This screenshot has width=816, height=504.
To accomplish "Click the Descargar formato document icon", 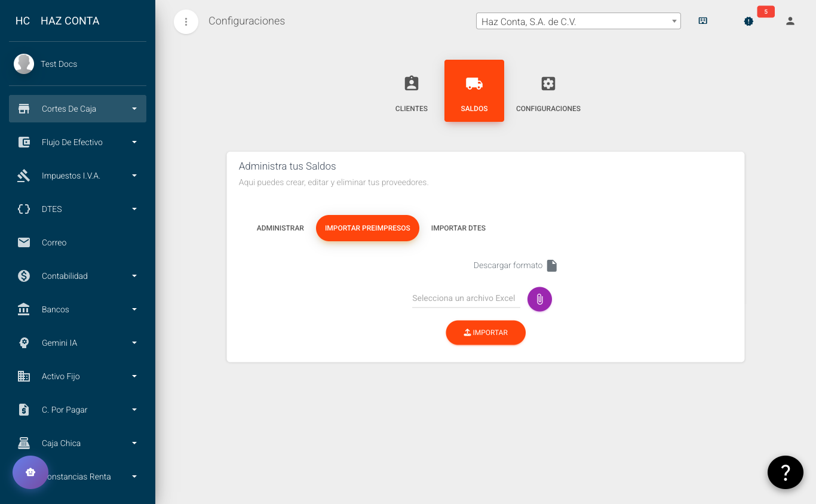I will pos(552,266).
